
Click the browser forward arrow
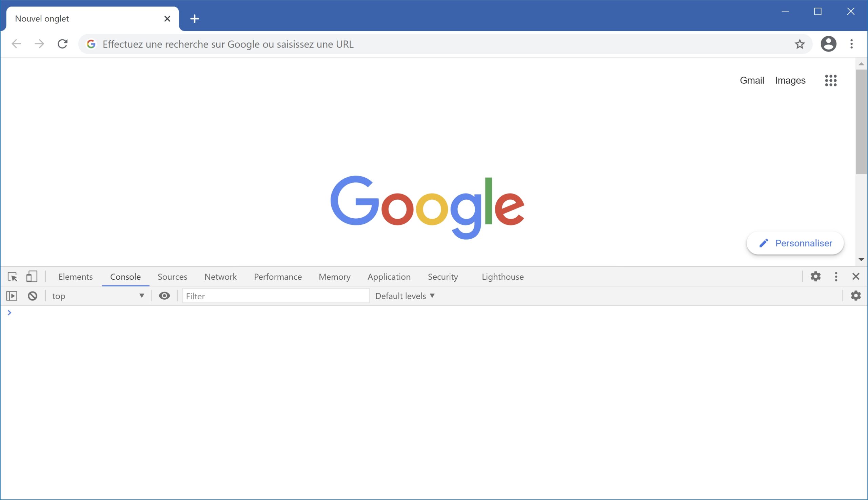pyautogui.click(x=40, y=44)
